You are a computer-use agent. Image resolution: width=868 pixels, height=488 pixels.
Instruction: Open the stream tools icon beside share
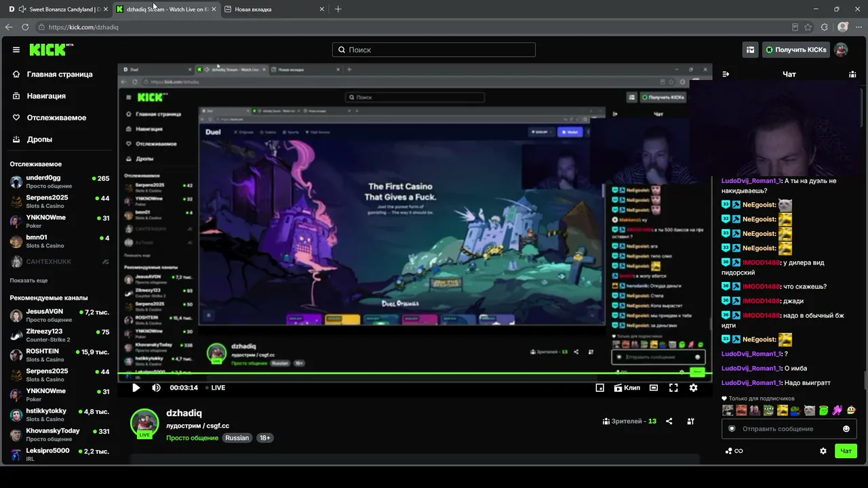tap(690, 422)
